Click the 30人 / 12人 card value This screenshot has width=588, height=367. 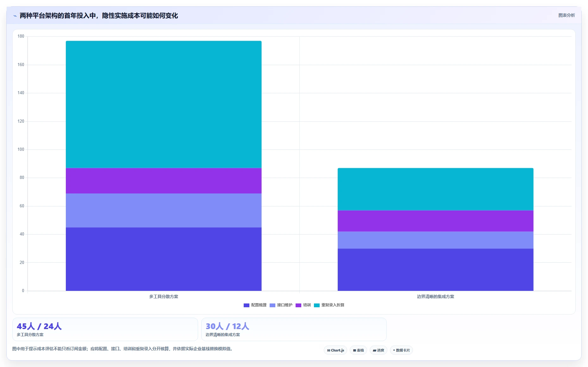(228, 326)
